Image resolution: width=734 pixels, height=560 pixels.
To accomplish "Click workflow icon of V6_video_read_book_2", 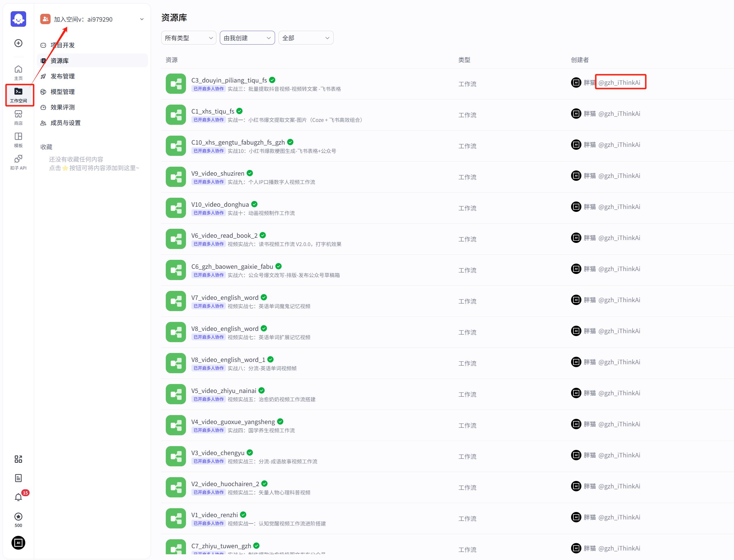I will [176, 239].
